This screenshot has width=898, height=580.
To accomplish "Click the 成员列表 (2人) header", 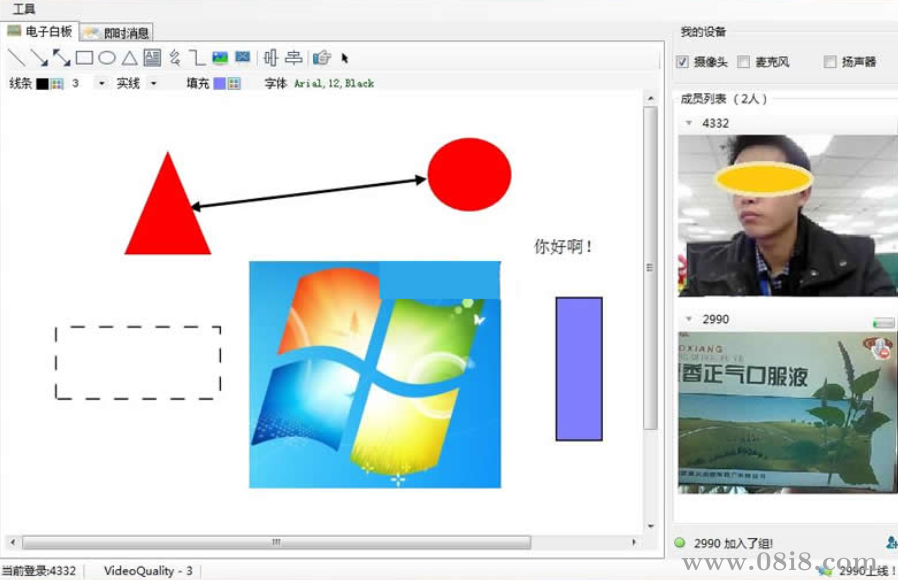I will click(x=723, y=98).
